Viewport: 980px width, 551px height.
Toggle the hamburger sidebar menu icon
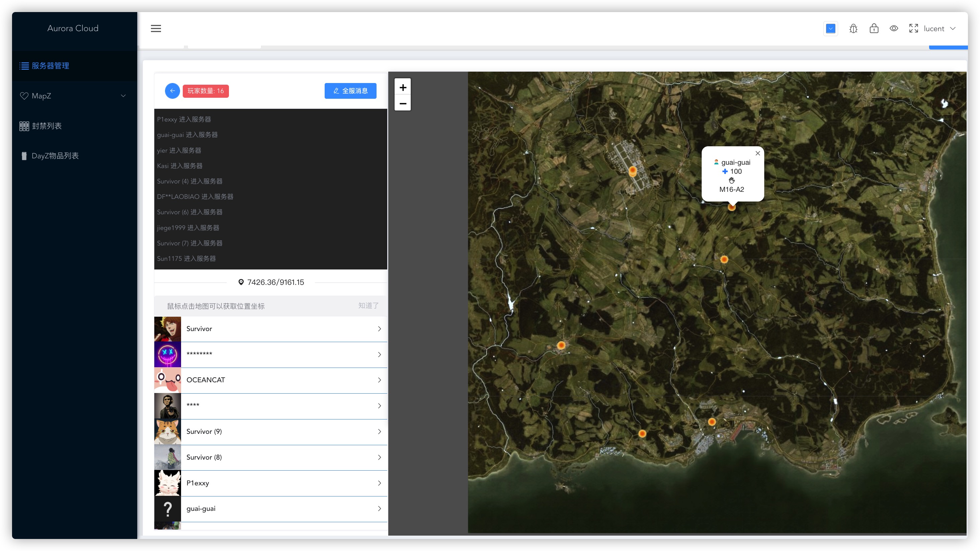[156, 28]
